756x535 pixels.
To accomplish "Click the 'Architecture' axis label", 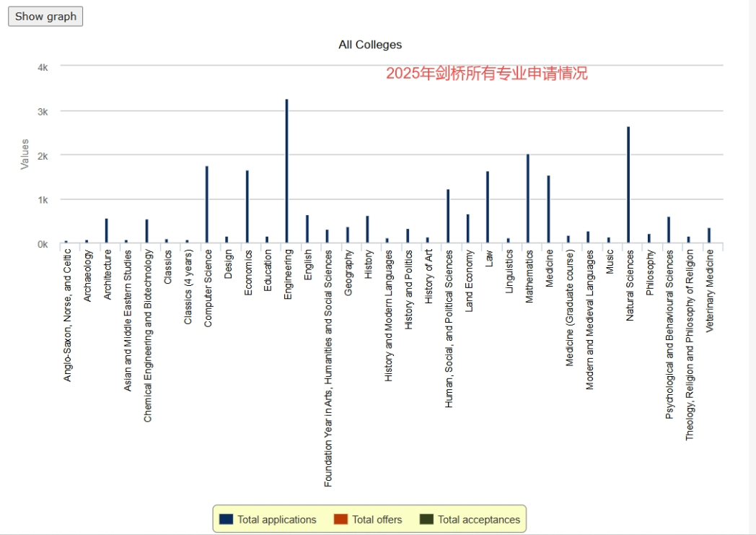I will click(x=107, y=274).
